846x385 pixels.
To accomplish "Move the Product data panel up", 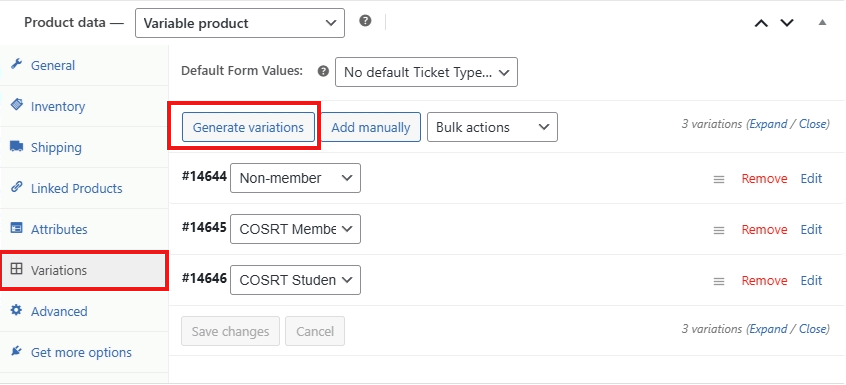I will tap(761, 23).
